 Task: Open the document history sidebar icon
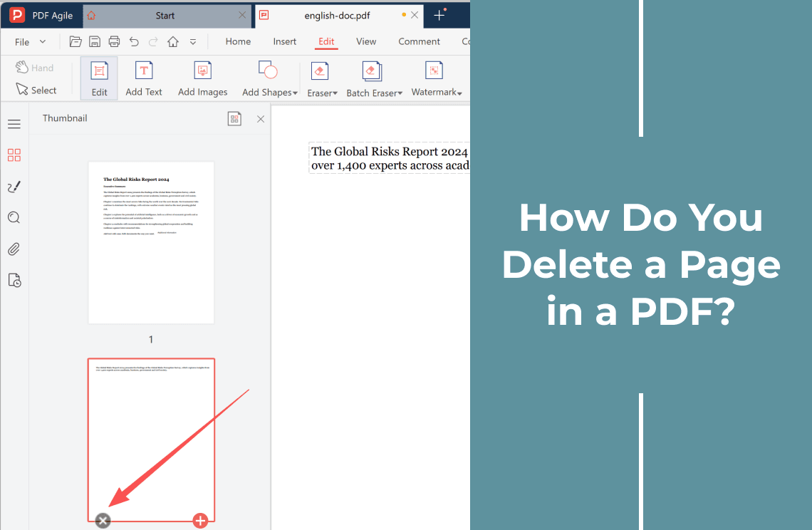pyautogui.click(x=14, y=280)
